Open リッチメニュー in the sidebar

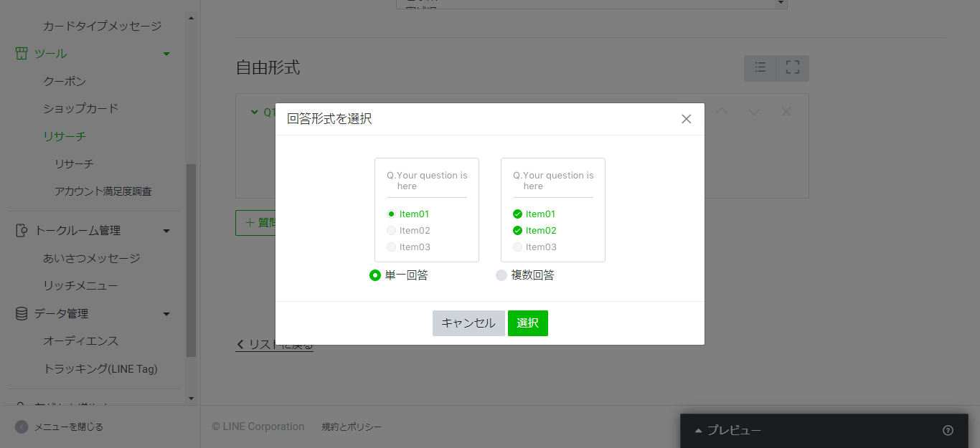pyautogui.click(x=80, y=285)
